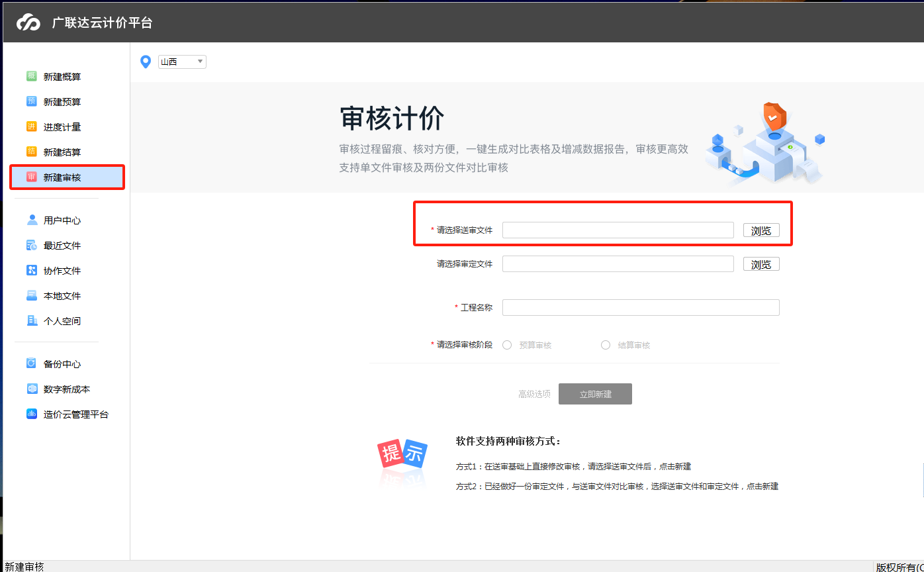Click the 新建概算 sidebar icon
Viewport: 924px width, 572px height.
coord(31,76)
